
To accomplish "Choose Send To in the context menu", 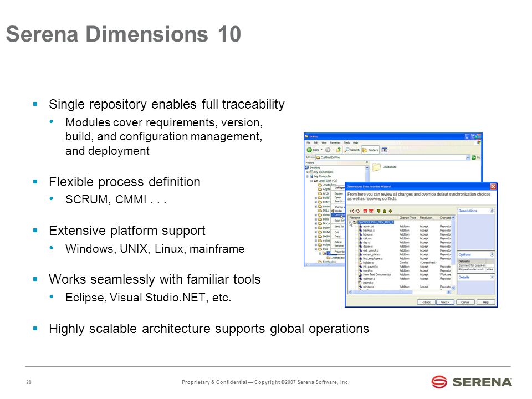I will point(339,226).
